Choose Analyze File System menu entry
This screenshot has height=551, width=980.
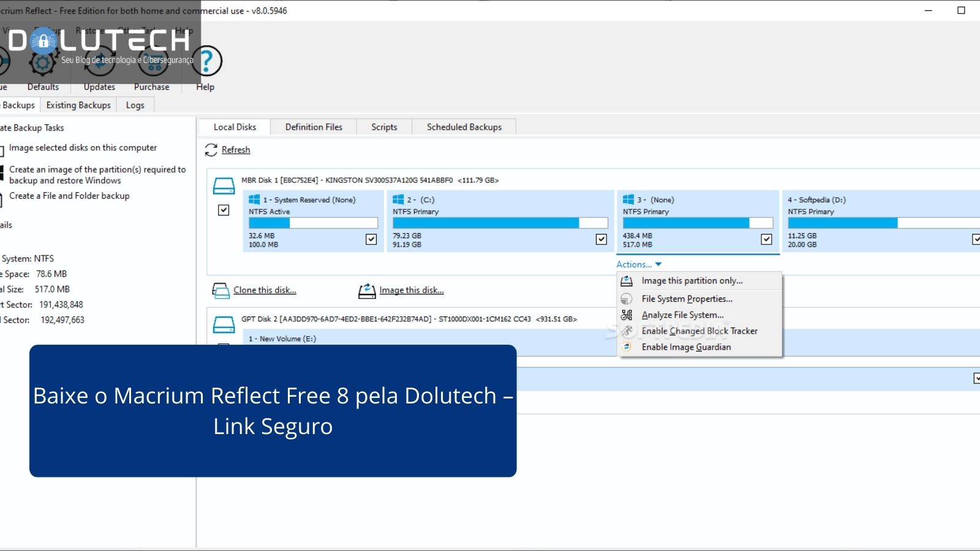[700, 315]
